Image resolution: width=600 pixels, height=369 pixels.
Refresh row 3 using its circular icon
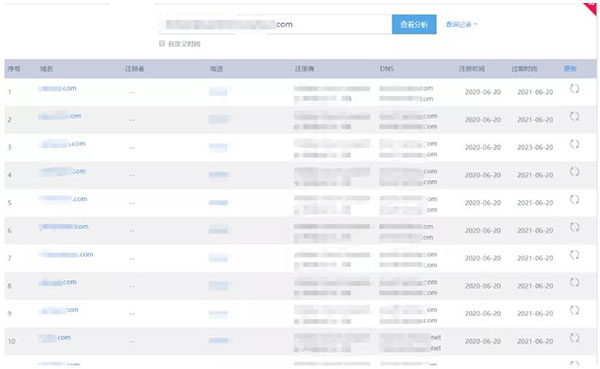click(574, 144)
